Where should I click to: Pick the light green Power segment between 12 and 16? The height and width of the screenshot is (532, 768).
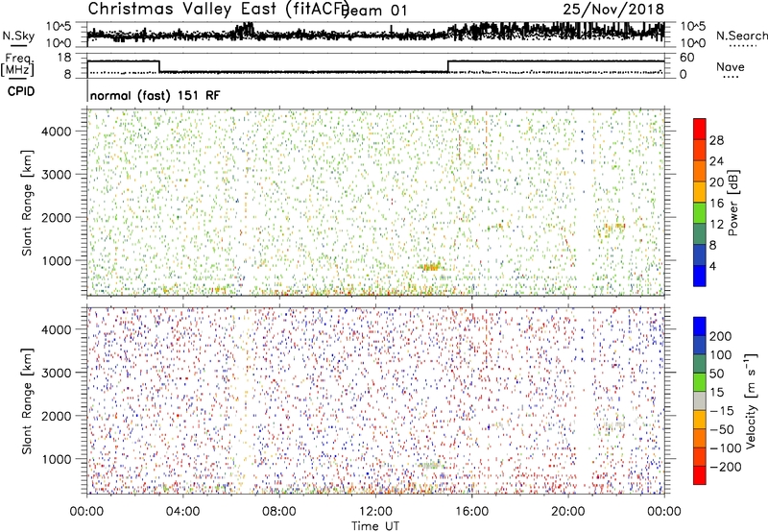pos(700,213)
